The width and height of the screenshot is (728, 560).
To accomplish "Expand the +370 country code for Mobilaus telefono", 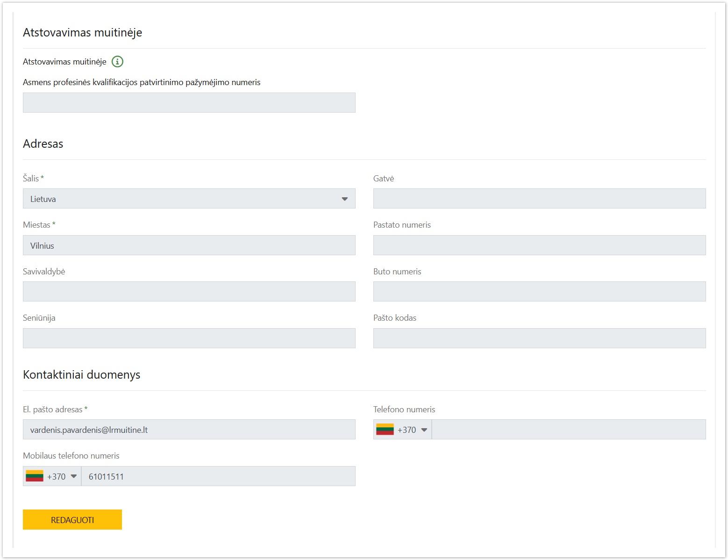I will [52, 476].
